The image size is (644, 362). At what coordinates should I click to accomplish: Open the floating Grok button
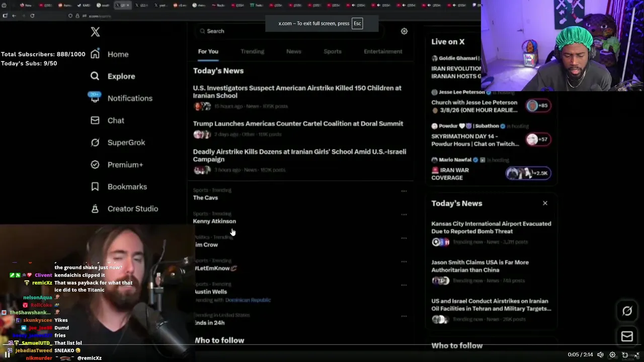(627, 311)
